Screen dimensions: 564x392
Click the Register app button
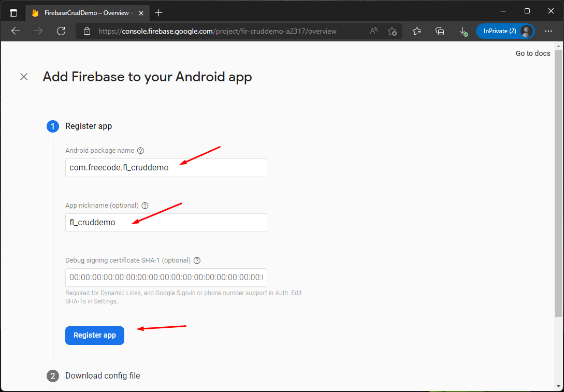click(95, 335)
